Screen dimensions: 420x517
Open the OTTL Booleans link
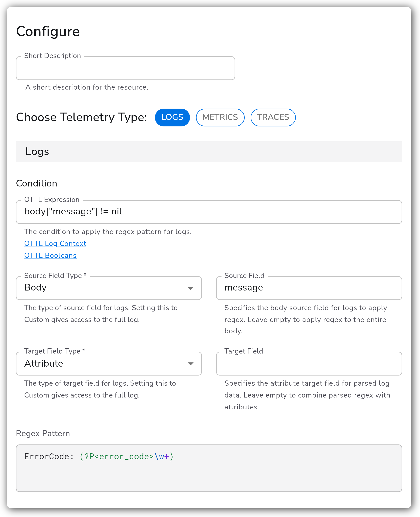[x=50, y=255]
